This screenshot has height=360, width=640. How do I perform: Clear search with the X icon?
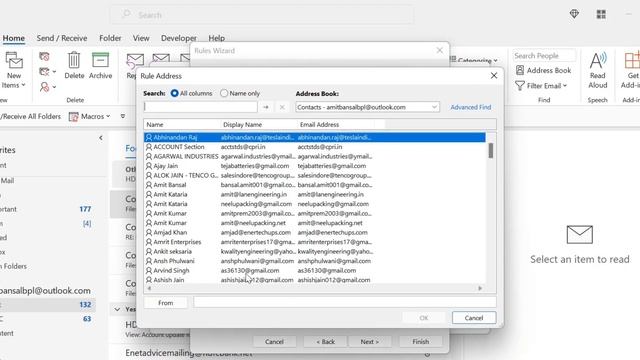click(x=282, y=107)
